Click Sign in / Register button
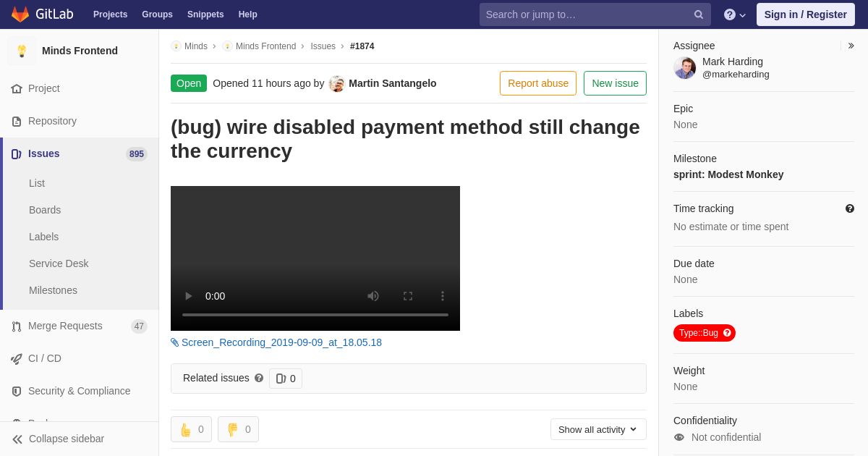The height and width of the screenshot is (456, 868). [806, 14]
